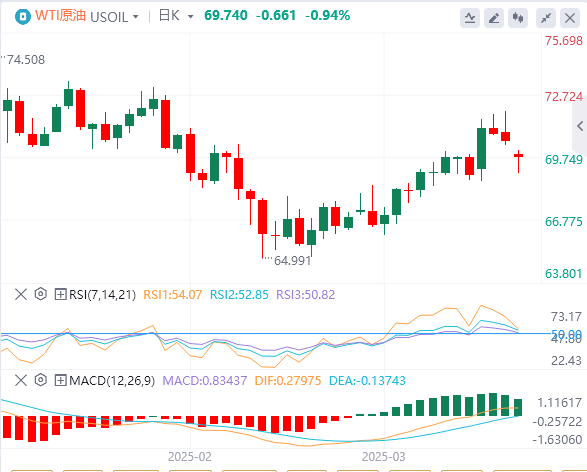Image resolution: width=587 pixels, height=472 pixels.
Task: Expand the MACD pane with plus icon
Action: coord(60,380)
